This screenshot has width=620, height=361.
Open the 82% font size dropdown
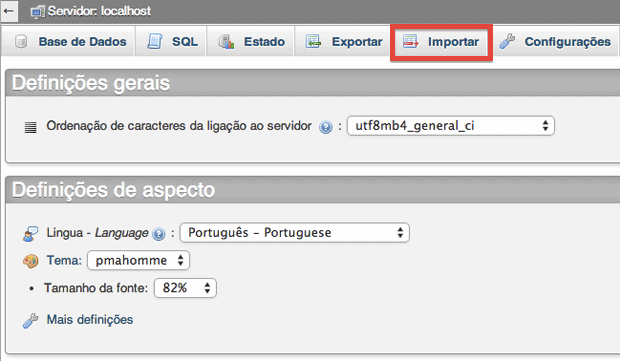pos(185,288)
